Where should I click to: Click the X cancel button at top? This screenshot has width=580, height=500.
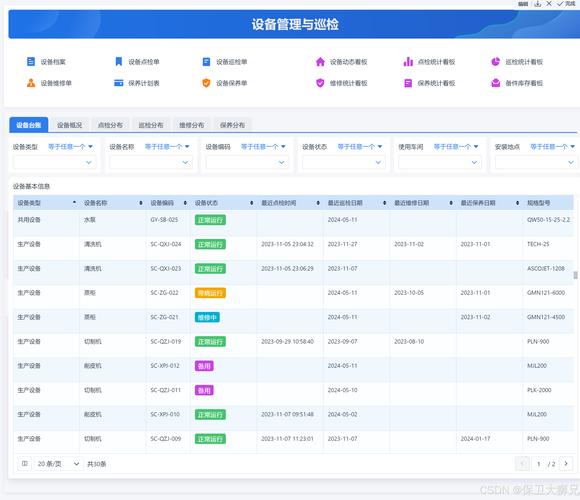(x=549, y=4)
